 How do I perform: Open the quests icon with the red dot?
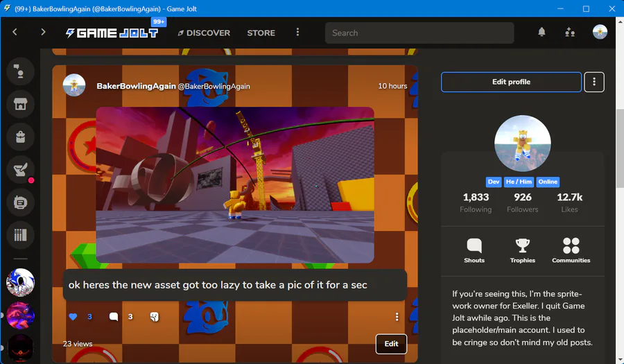[x=20, y=170]
